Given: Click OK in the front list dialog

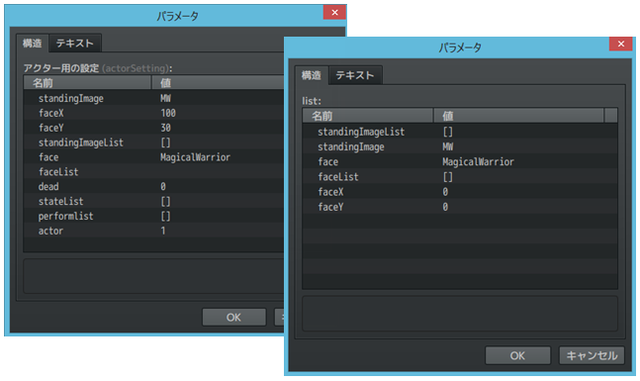Looking at the screenshot, I should 518,355.
